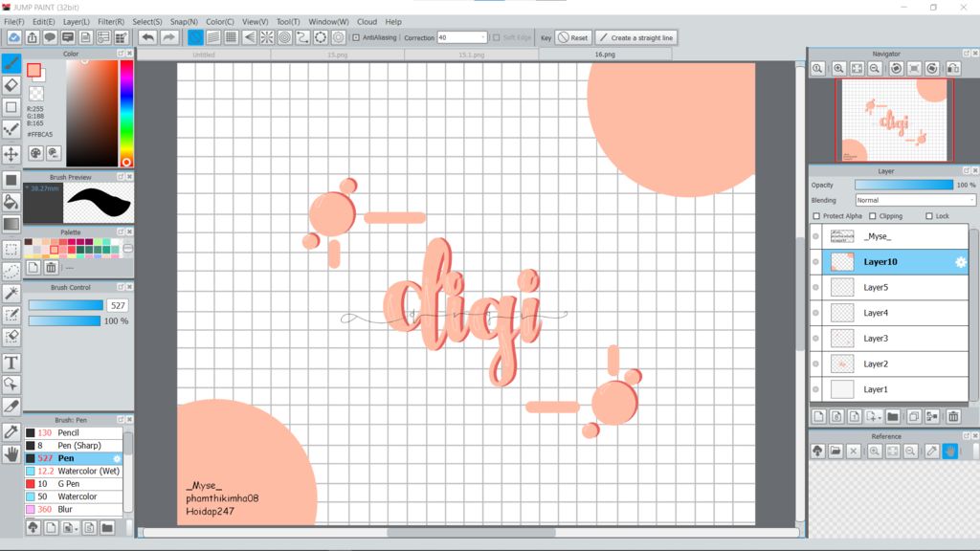980x551 pixels.
Task: Select the Magic Wand tool
Action: (11, 293)
